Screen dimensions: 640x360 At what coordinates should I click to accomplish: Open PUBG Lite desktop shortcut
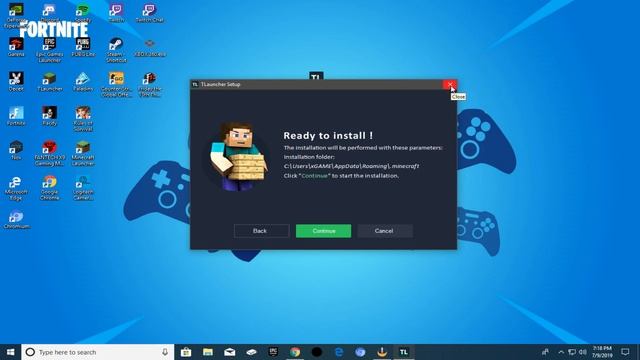tap(83, 47)
